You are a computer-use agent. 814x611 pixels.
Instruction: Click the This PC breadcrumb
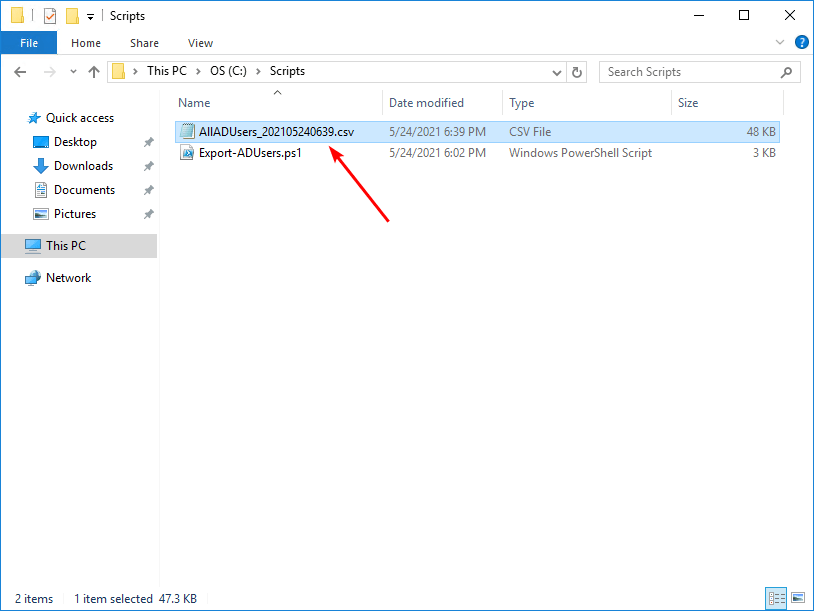pyautogui.click(x=167, y=71)
